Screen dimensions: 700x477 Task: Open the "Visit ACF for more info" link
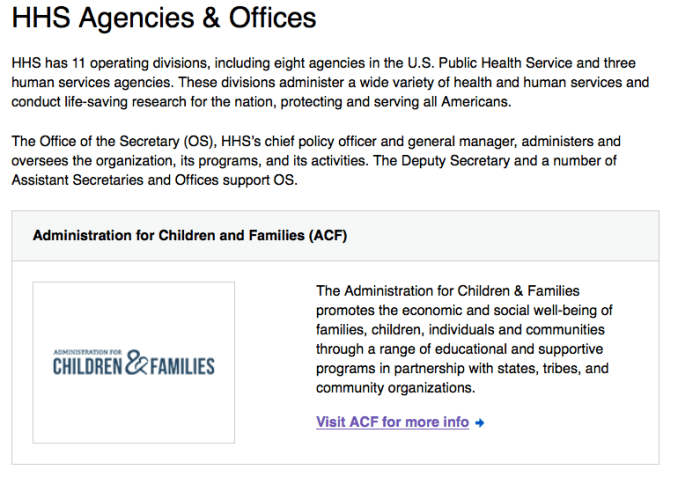point(392,422)
